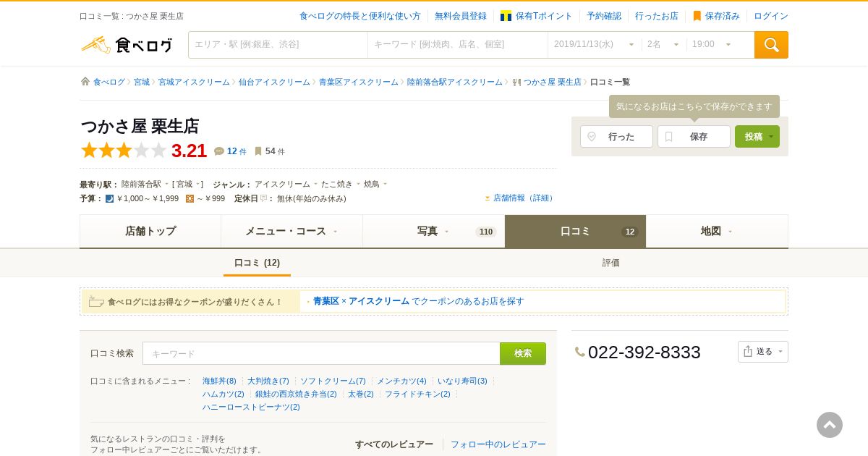Image resolution: width=868 pixels, height=456 pixels.
Task: Filter reviews by ハムカツ(2)
Action: tap(224, 394)
